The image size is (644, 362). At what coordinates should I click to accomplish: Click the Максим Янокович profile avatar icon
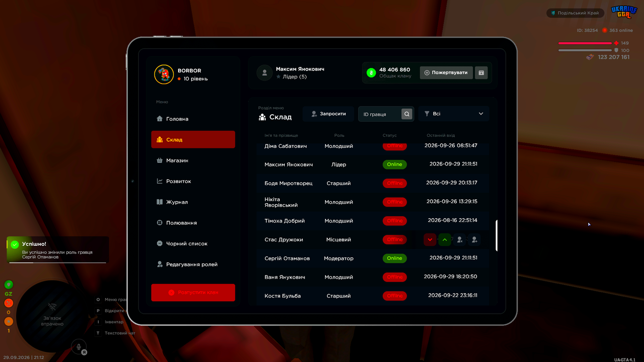[265, 72]
